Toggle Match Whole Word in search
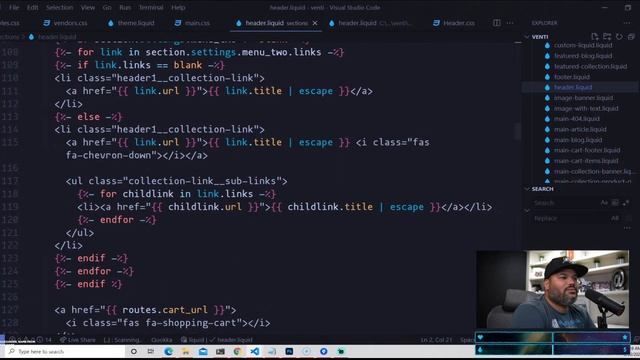 coord(615,202)
